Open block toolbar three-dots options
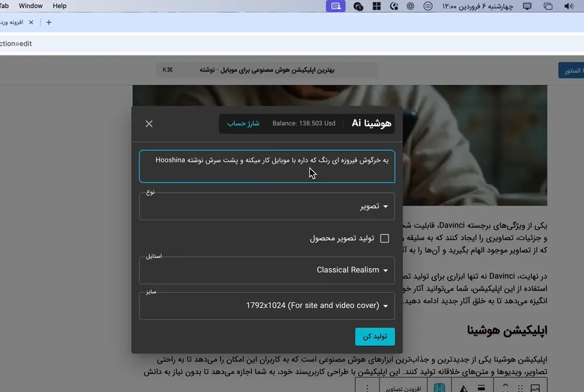 pyautogui.click(x=367, y=388)
